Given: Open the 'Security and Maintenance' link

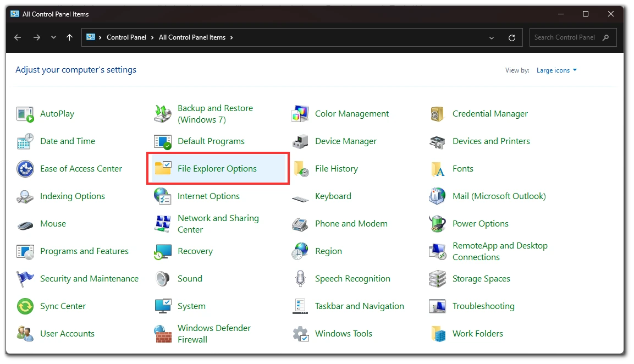Looking at the screenshot, I should (90, 279).
